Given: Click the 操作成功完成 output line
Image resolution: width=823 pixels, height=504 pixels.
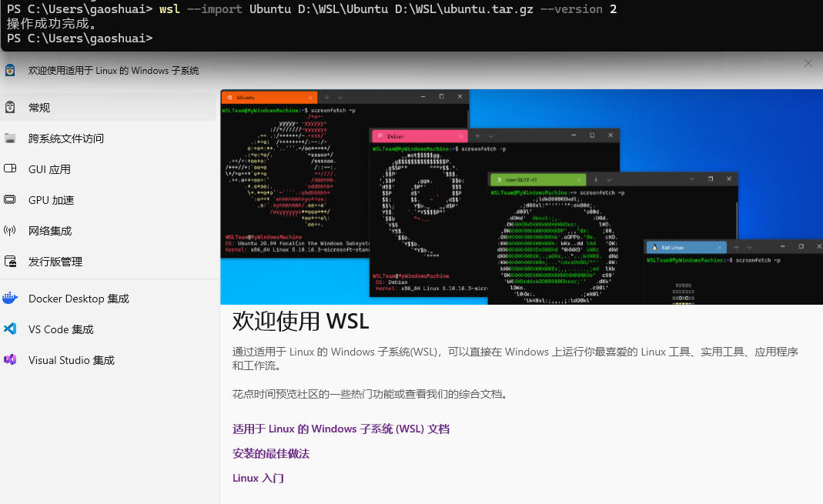Looking at the screenshot, I should click(52, 24).
